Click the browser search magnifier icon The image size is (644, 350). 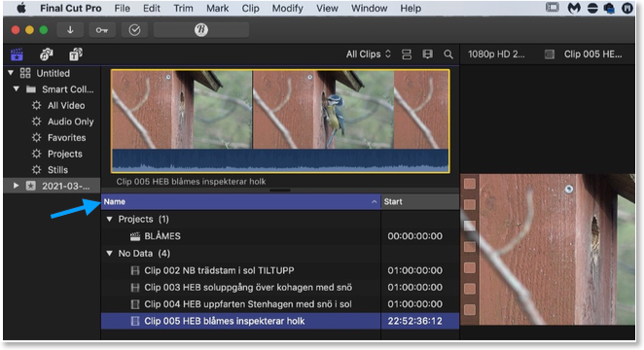click(448, 54)
